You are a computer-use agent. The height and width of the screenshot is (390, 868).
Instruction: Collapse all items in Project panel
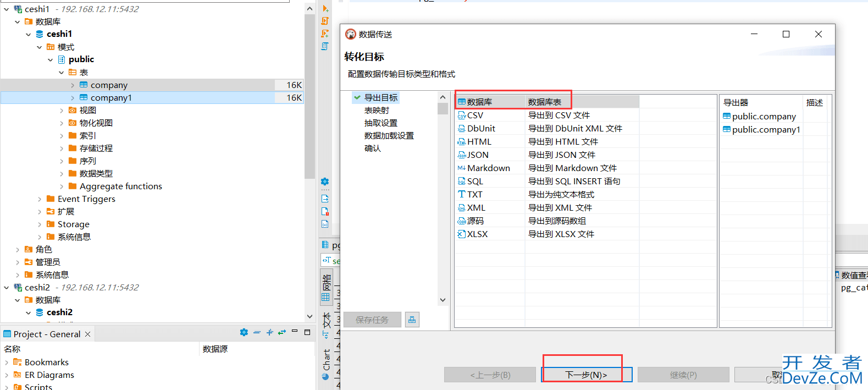pyautogui.click(x=257, y=332)
